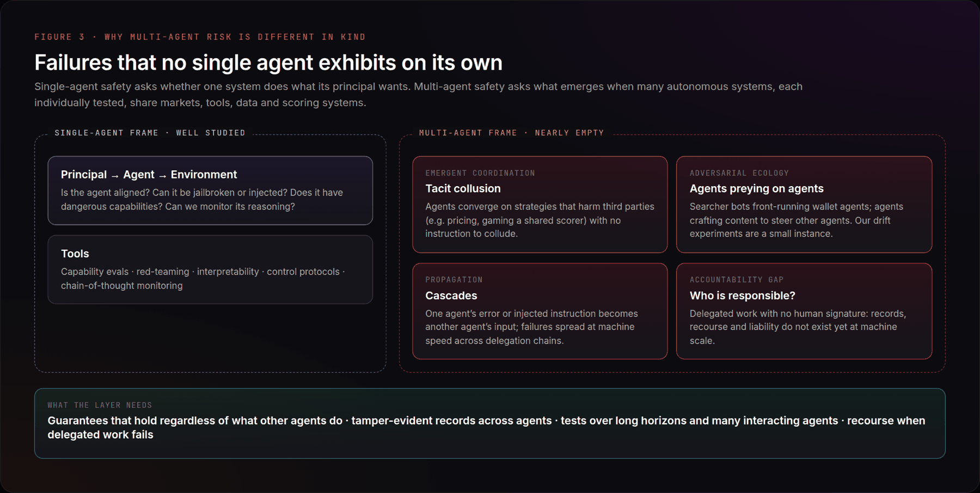Click the text 'Delegated work with no human signature'
980x493 pixels.
[798, 327]
